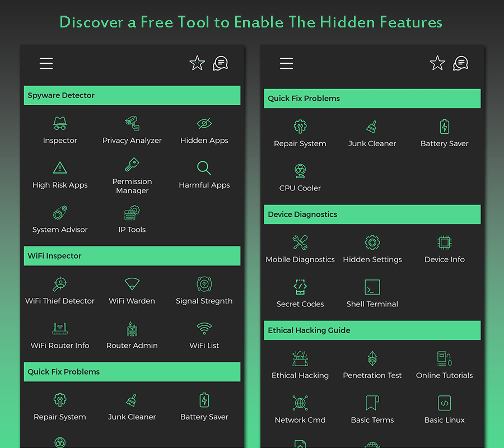Open Basic Linux
Screen dimensions: 504x448
click(x=445, y=410)
